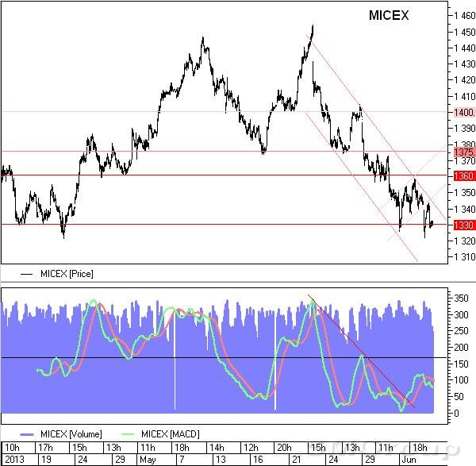Toggle the MICEX [MACD] legend entry

(170, 433)
